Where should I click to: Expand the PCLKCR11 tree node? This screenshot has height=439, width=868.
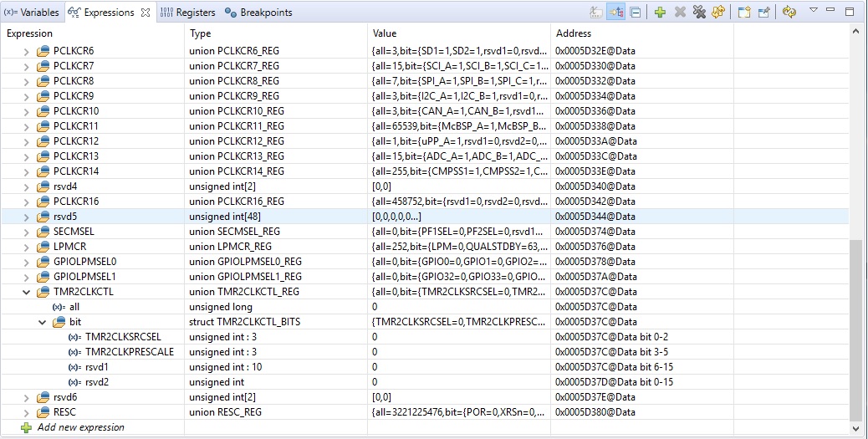pyautogui.click(x=26, y=127)
